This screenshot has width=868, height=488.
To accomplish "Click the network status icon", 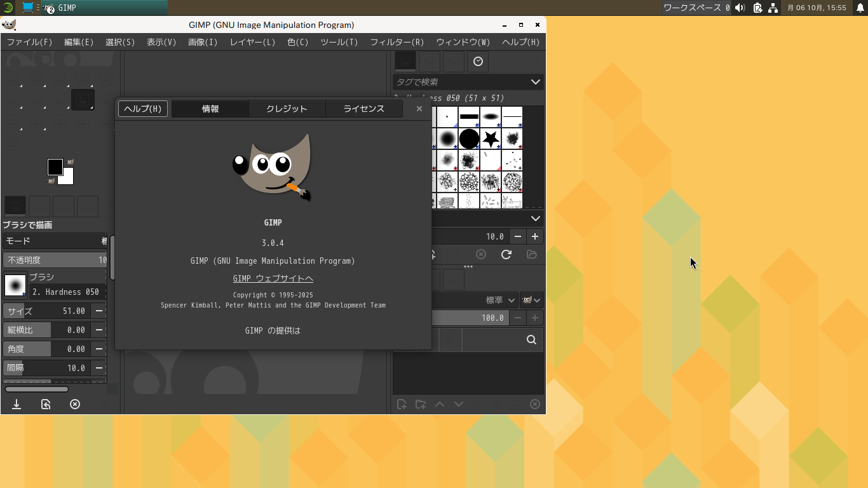I will (773, 8).
